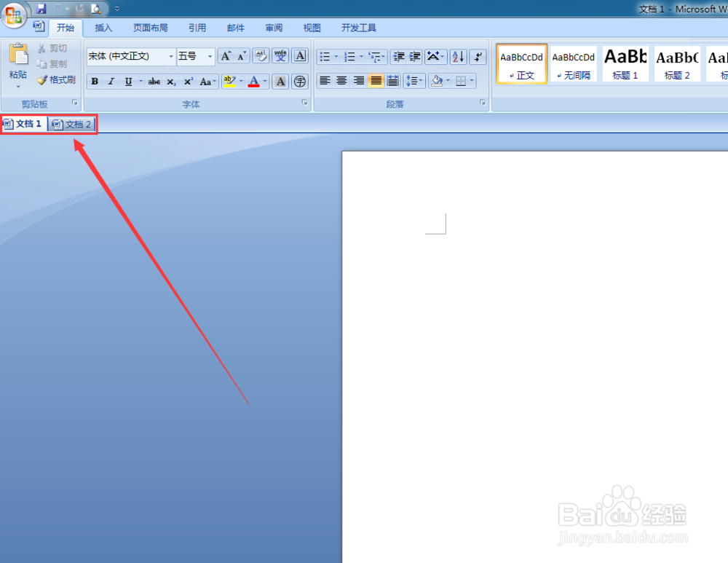
Task: Switch to the 文档 2 document tab
Action: coord(71,124)
